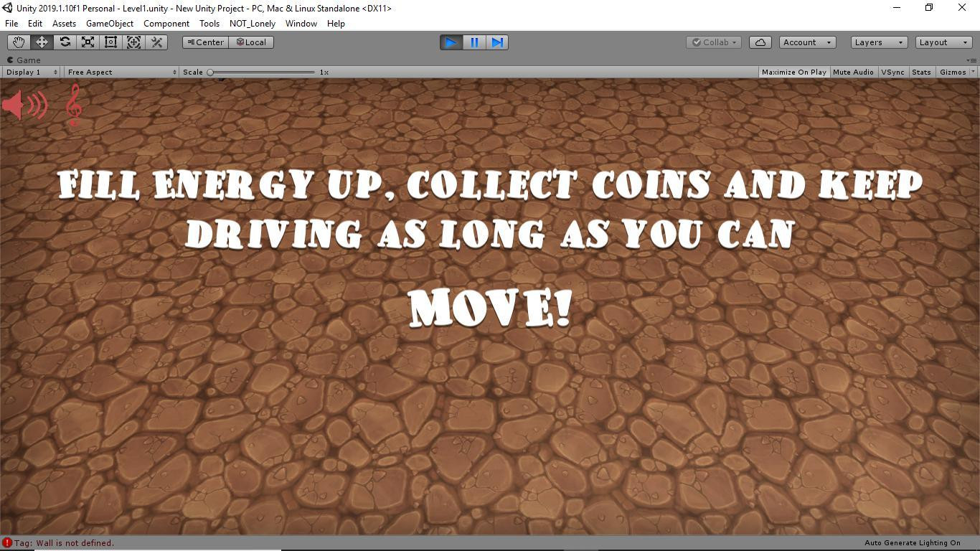Stop play mode with Play button

pyautogui.click(x=451, y=42)
